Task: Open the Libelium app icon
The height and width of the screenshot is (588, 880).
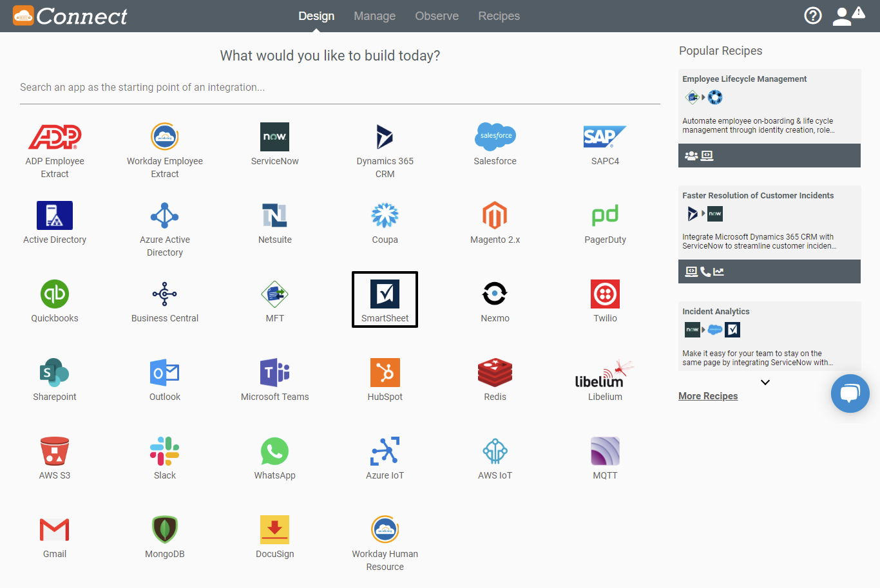Action: (604, 374)
